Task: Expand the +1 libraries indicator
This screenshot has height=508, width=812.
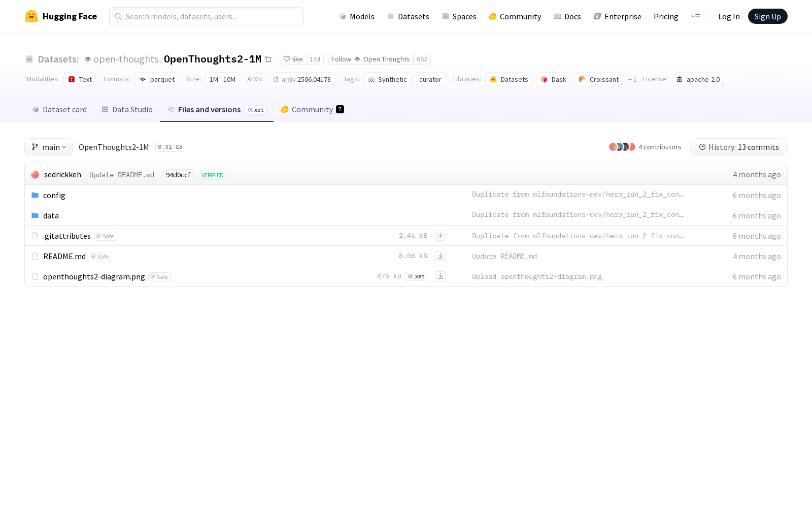Action: (x=632, y=80)
